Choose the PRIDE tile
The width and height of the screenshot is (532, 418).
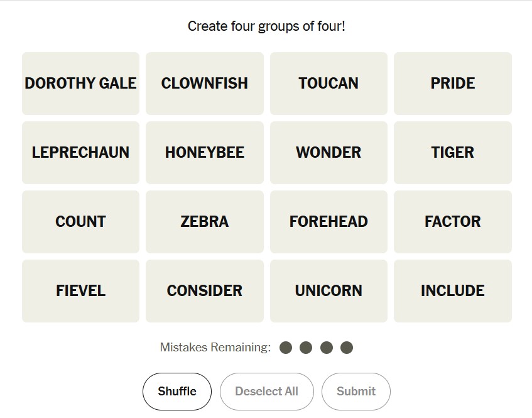click(x=453, y=84)
